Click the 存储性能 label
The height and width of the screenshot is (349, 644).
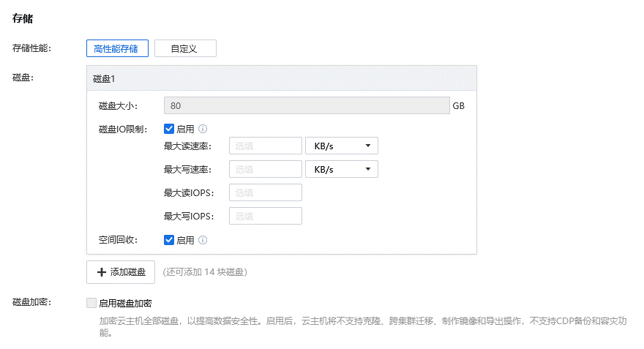coord(31,48)
